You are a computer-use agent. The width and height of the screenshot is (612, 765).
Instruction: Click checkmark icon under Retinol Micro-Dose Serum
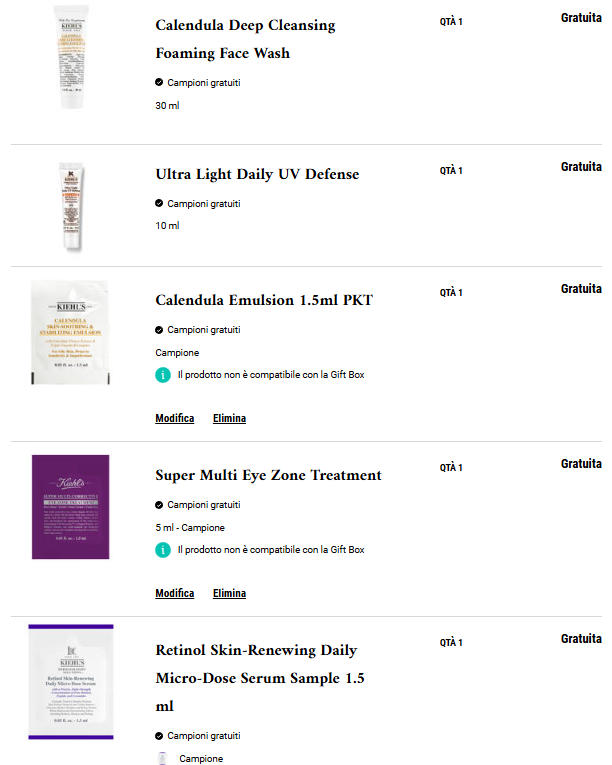click(159, 736)
